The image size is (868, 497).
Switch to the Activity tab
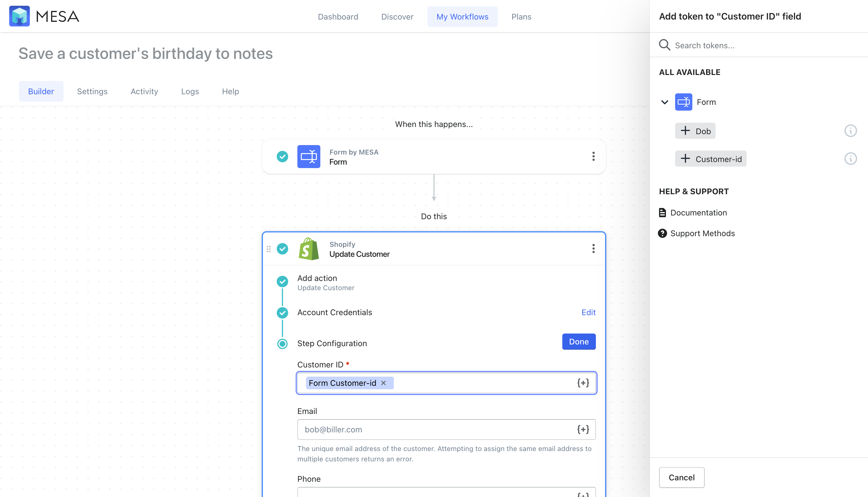[x=144, y=91]
